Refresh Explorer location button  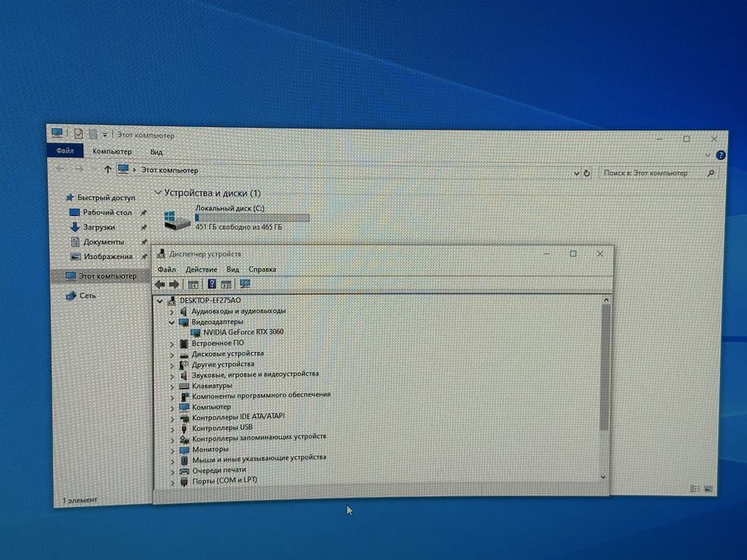588,174
